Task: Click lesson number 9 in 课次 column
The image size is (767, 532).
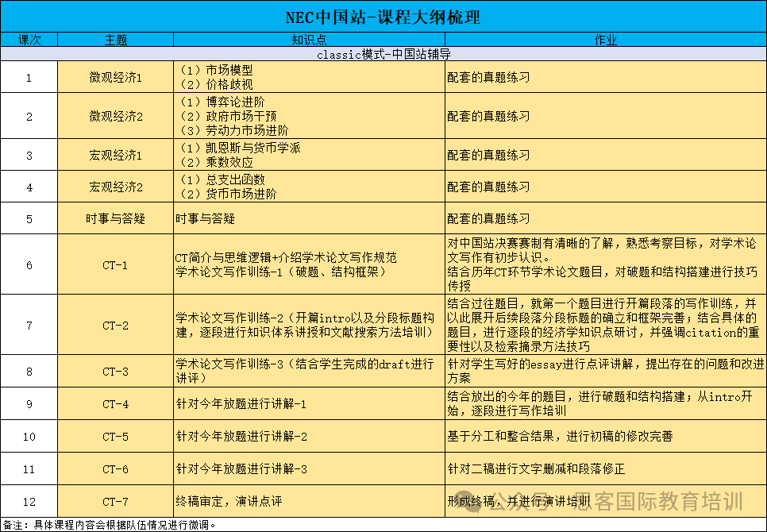Action: pos(29,404)
